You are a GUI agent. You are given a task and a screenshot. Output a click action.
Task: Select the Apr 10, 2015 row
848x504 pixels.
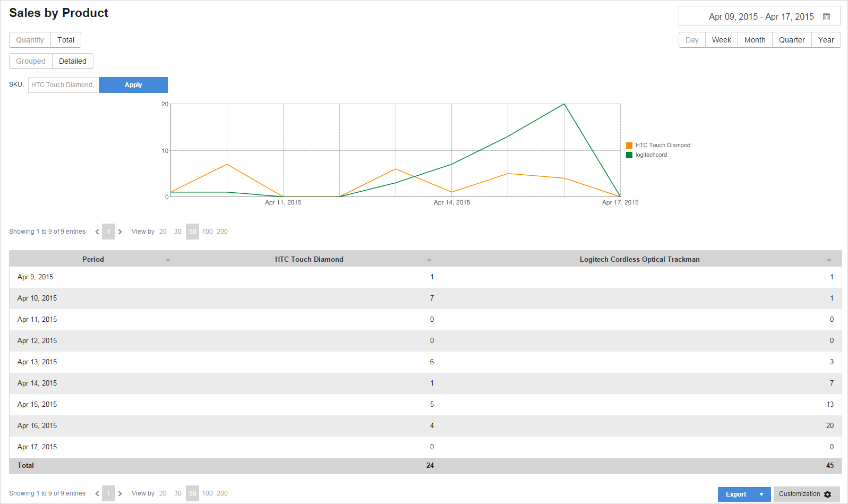[425, 298]
